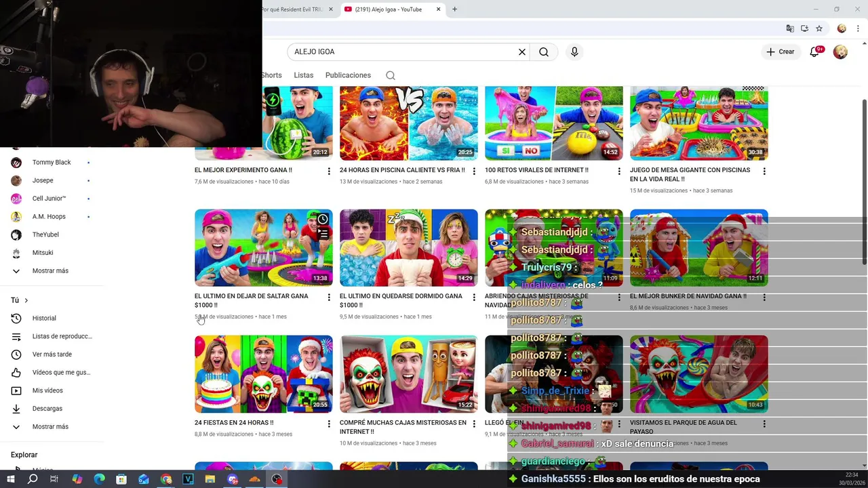Play the JUEGO DE MESA GIGANTE thumbnail
The width and height of the screenshot is (868, 488).
698,123
